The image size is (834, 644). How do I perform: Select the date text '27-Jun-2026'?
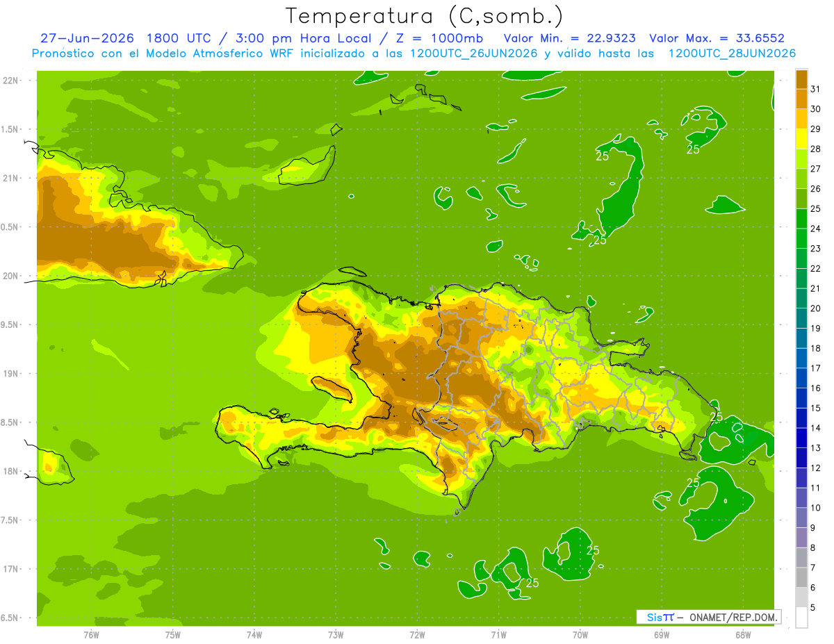[x=87, y=38]
